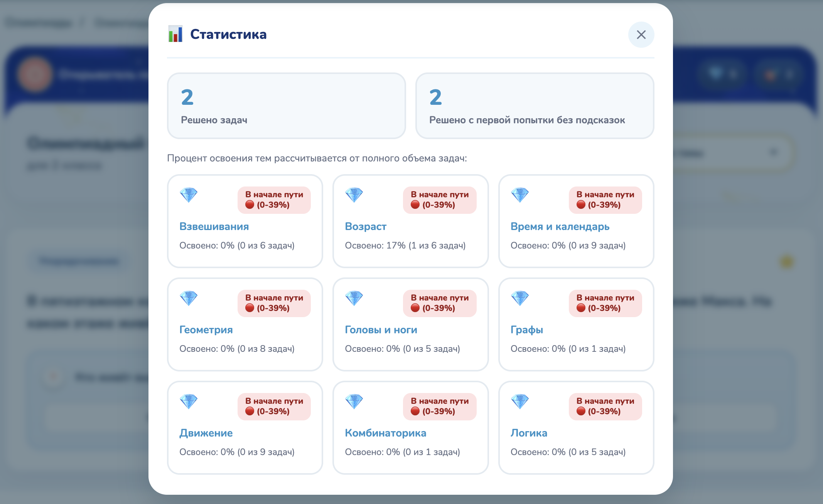The image size is (823, 504).
Task: Click Освоено: 0% text on Графы card
Action: (568, 349)
